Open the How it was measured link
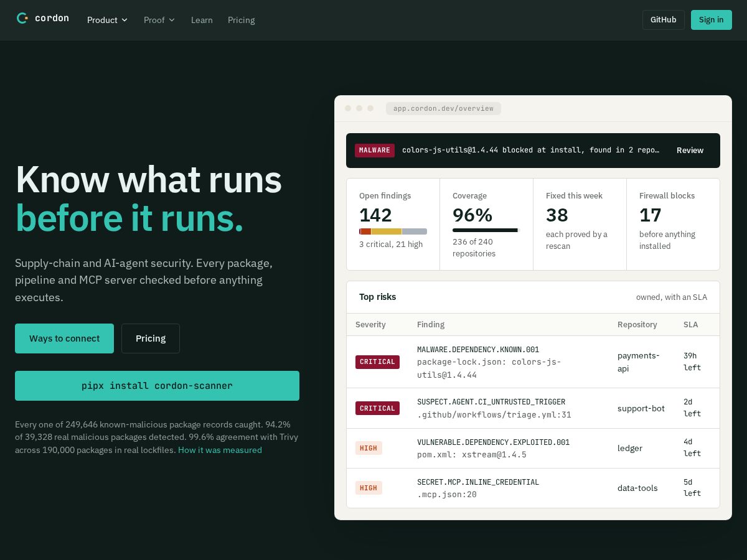The height and width of the screenshot is (560, 747). (220, 450)
